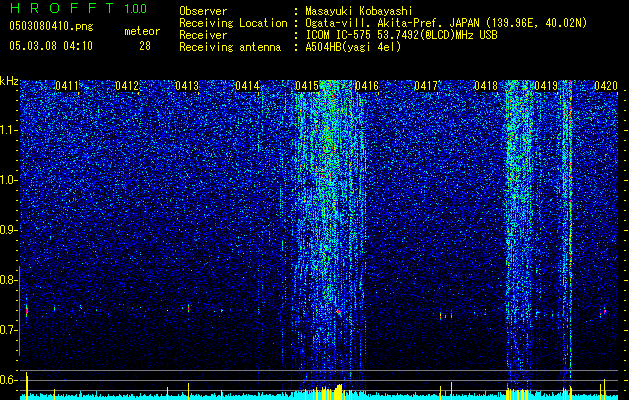
Task: Select the name Masayuki Kobayashi
Action: point(359,11)
